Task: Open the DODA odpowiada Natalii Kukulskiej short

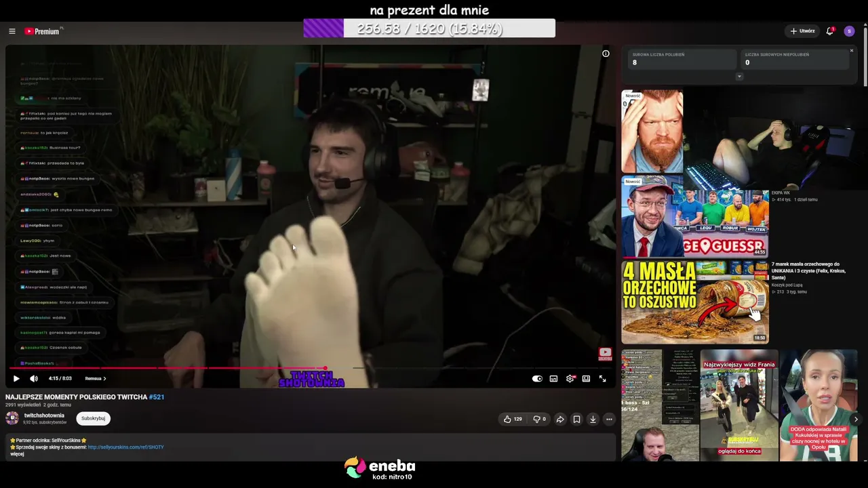Action: point(818,405)
